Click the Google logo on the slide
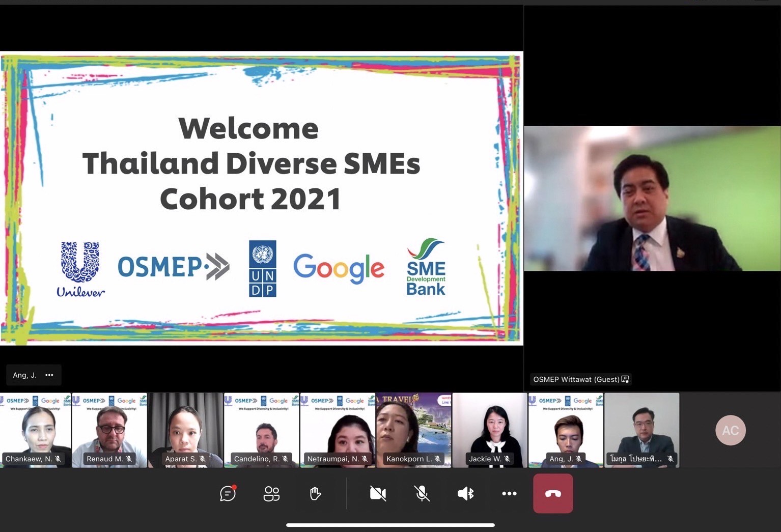Screen dimensions: 781x532 pyautogui.click(x=339, y=268)
